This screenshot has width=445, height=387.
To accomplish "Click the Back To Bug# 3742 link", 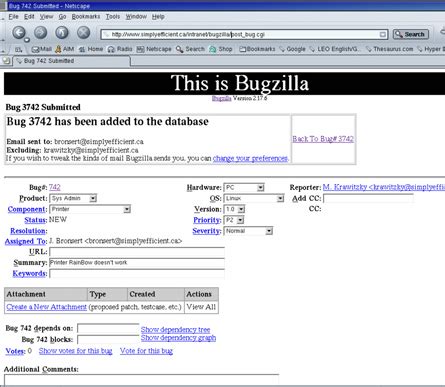I will [x=323, y=139].
